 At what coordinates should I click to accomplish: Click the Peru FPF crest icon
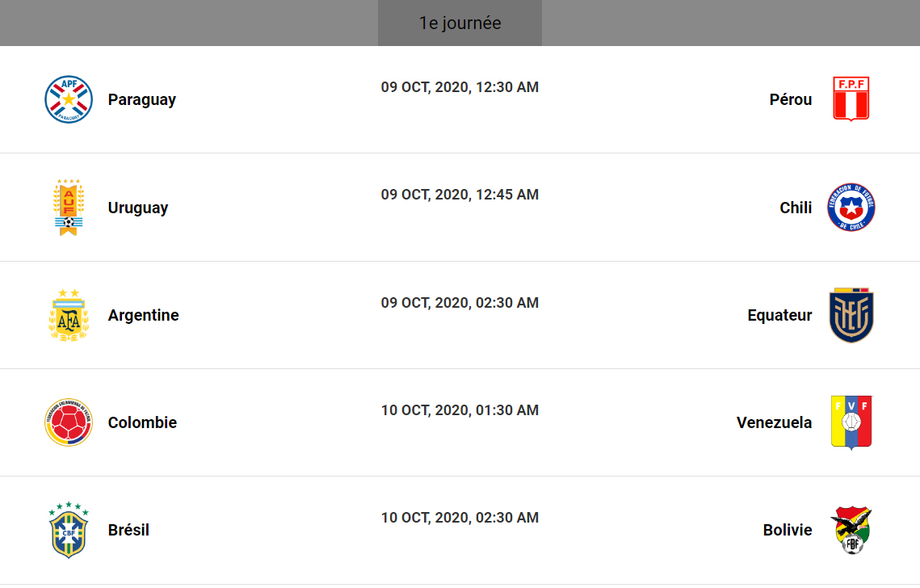tap(851, 99)
